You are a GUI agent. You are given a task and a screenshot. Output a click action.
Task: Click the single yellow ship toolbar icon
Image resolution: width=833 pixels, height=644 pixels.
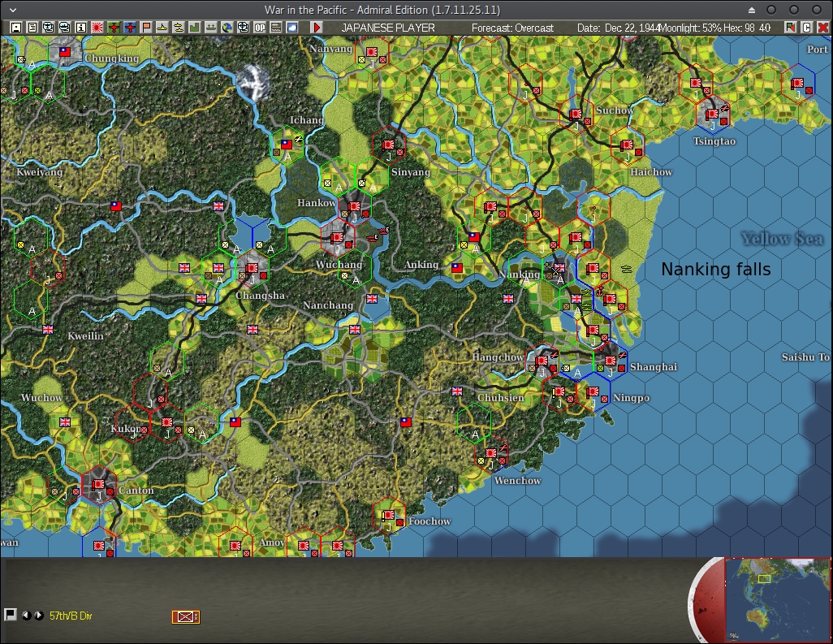(x=162, y=27)
